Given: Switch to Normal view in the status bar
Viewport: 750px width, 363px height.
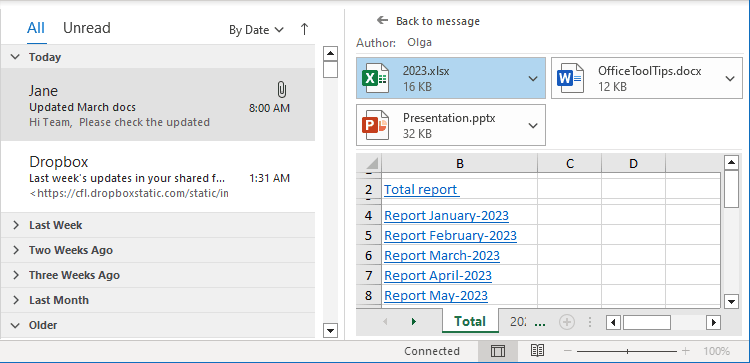Looking at the screenshot, I should click(498, 351).
